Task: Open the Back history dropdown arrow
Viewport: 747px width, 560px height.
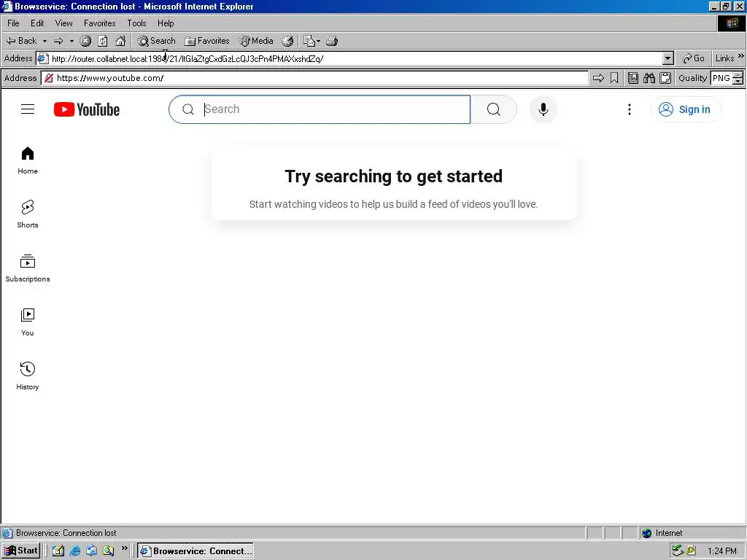Action: [x=44, y=41]
